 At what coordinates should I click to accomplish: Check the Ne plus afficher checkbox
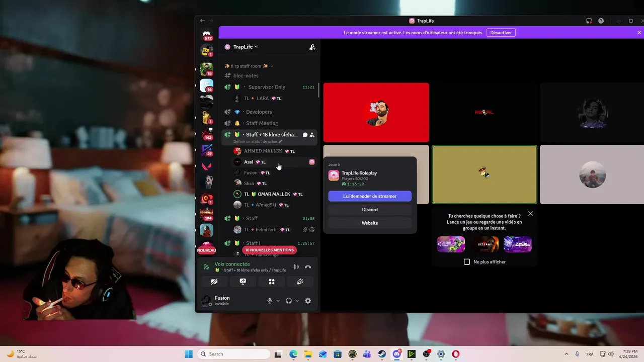467,262
